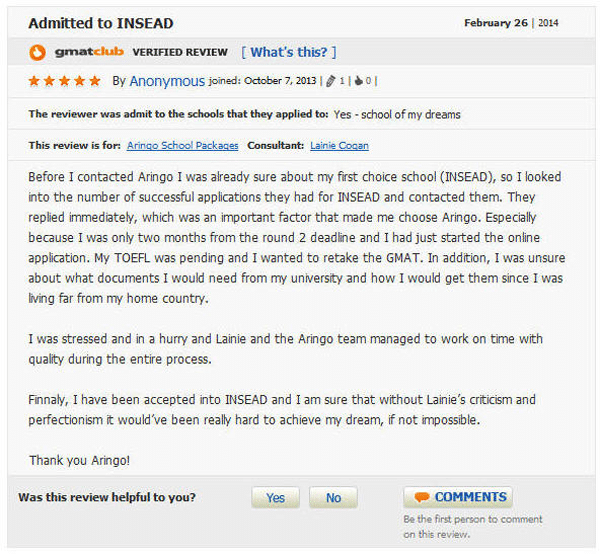Click the orange speech bubble comments icon
600x556 pixels.
point(422,497)
